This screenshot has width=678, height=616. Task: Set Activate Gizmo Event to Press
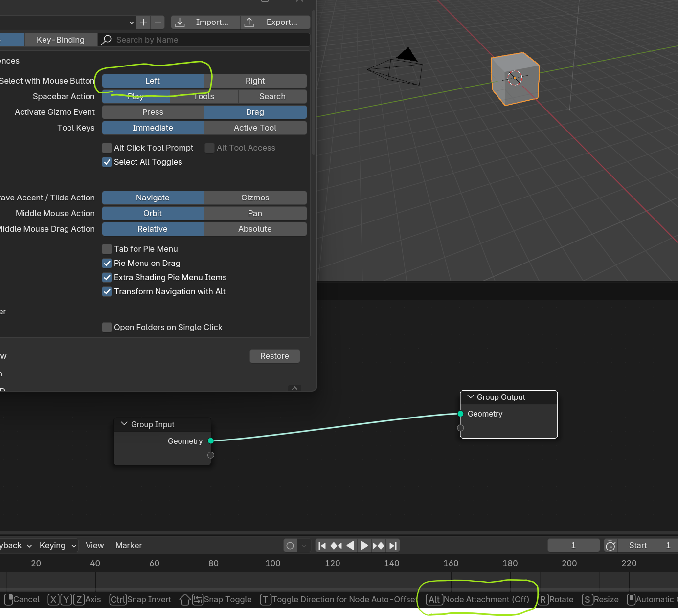click(x=153, y=112)
